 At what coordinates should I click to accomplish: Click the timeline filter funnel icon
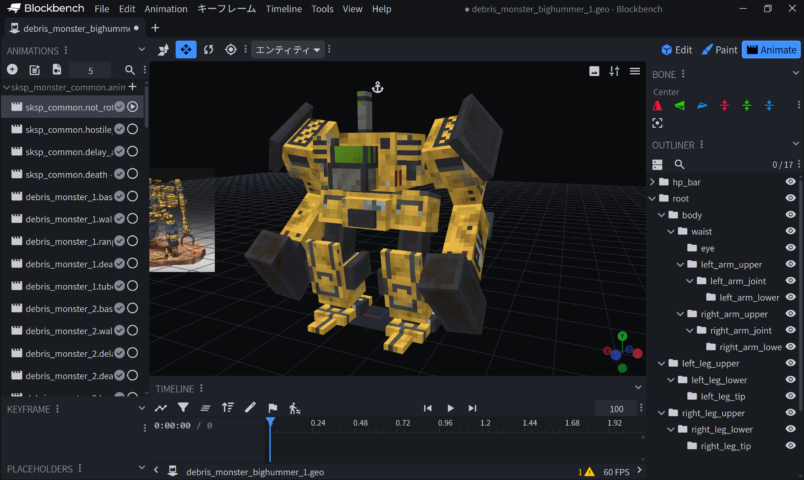click(x=183, y=408)
